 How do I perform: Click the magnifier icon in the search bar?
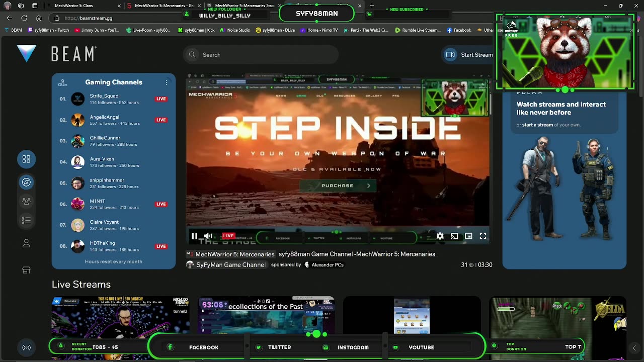click(192, 55)
